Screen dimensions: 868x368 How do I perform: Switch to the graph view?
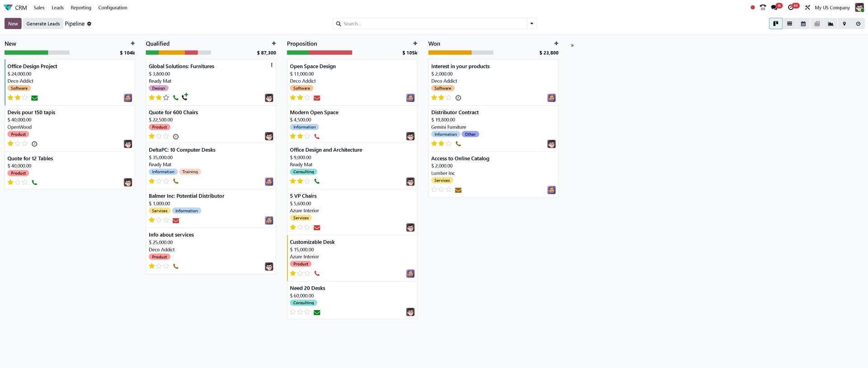pos(830,24)
